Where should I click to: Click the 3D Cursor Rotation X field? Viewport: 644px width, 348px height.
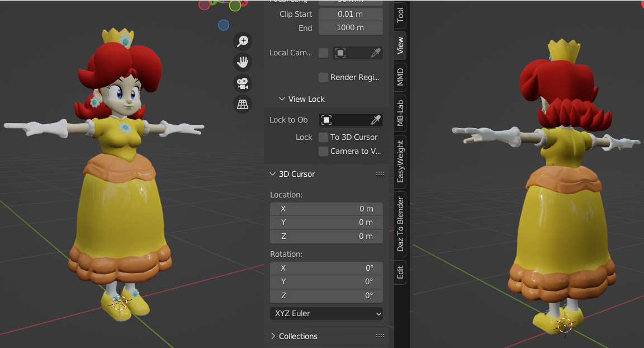(x=326, y=268)
